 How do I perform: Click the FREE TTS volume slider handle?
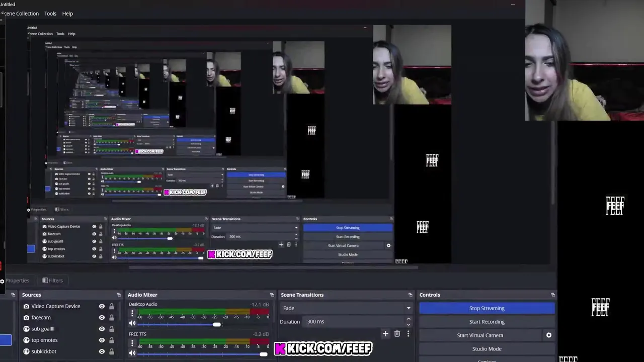pyautogui.click(x=263, y=354)
